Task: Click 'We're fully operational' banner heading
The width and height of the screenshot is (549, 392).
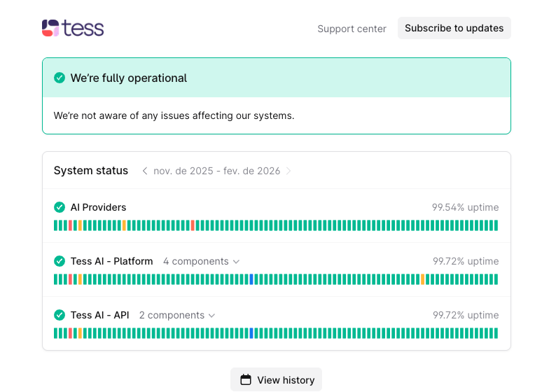Action: point(129,78)
